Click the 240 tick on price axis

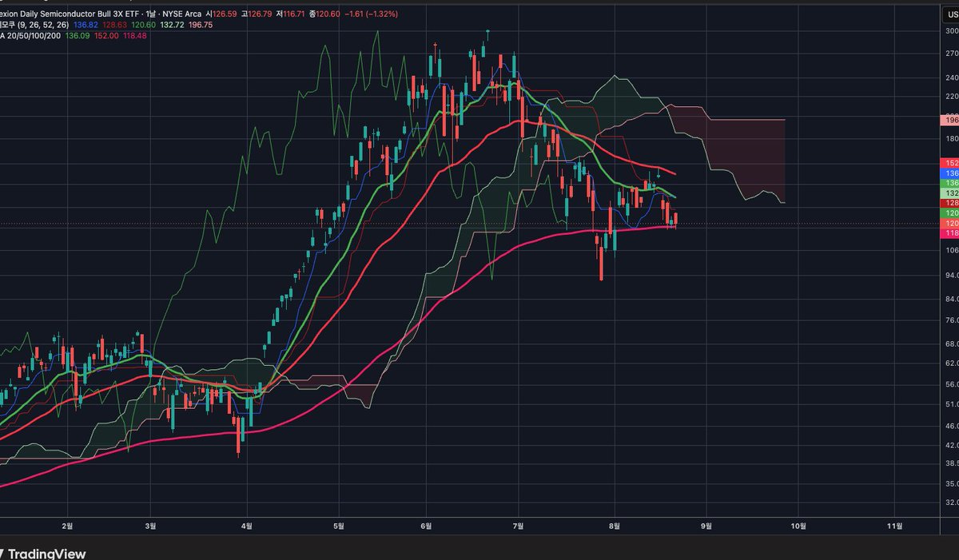coord(952,78)
